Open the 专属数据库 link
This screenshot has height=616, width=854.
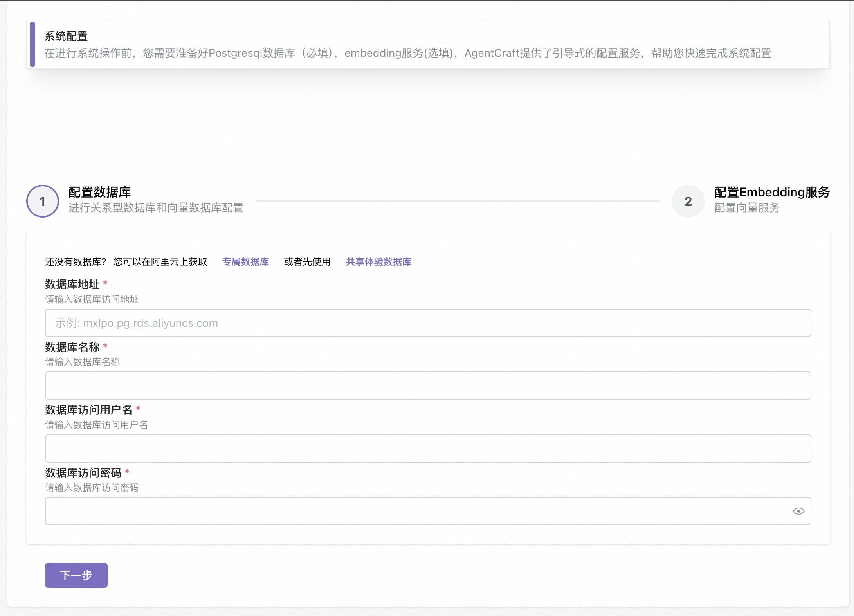pyautogui.click(x=245, y=262)
